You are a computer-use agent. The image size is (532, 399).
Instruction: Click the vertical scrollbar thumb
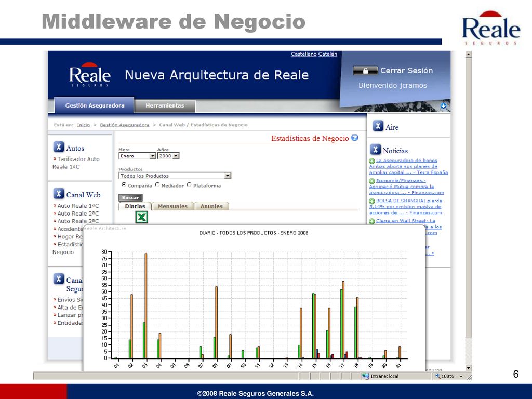pos(469,197)
